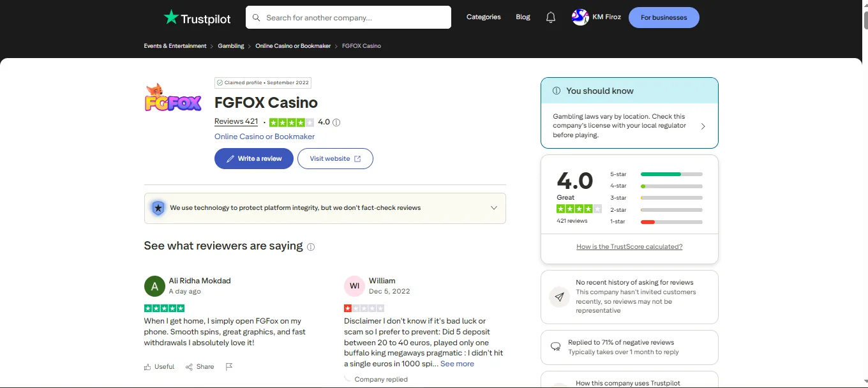Click the Trustpilot logo
The height and width of the screenshot is (388, 868).
coord(197,18)
